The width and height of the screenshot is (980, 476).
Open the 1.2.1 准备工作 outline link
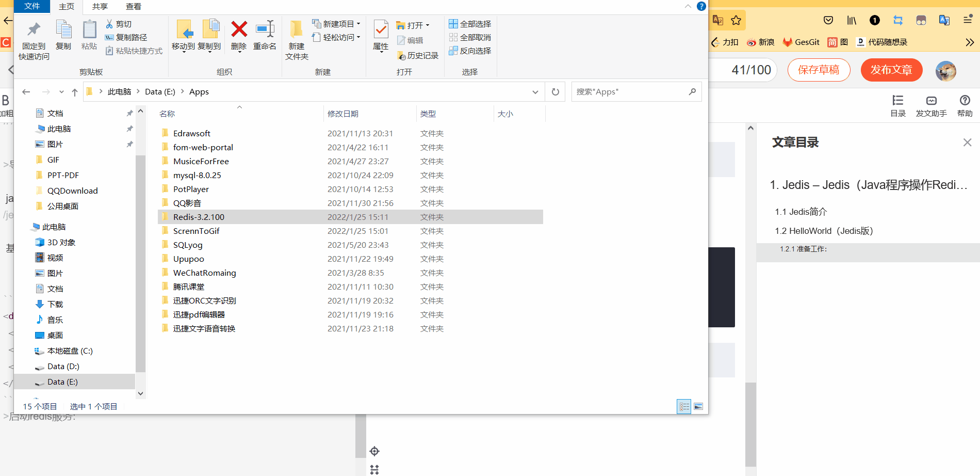803,249
